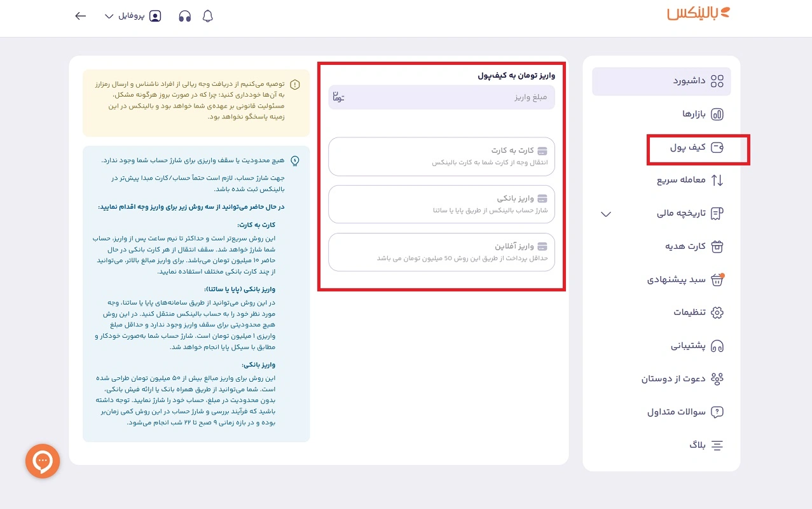This screenshot has width=812, height=509.
Task: Click the back arrow in top header
Action: [81, 16]
